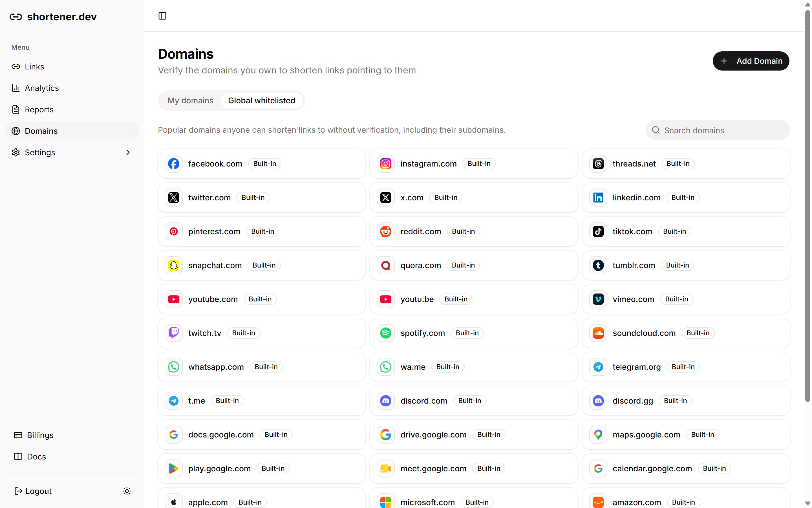Click the Threads logo icon
Image resolution: width=812 pixels, height=508 pixels.
click(598, 164)
